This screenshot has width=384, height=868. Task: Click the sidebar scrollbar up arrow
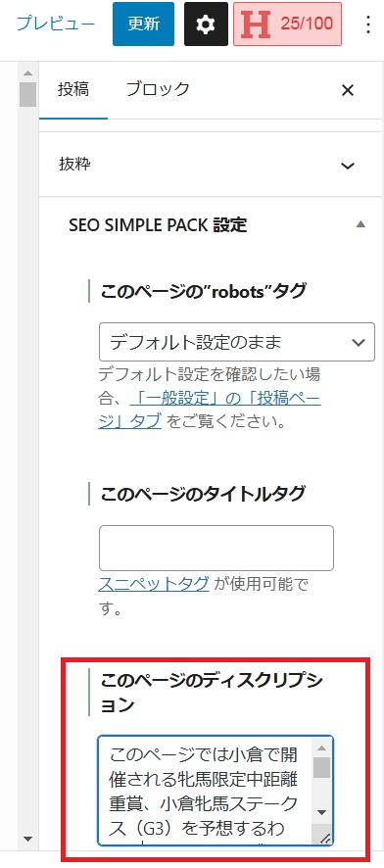[27, 72]
